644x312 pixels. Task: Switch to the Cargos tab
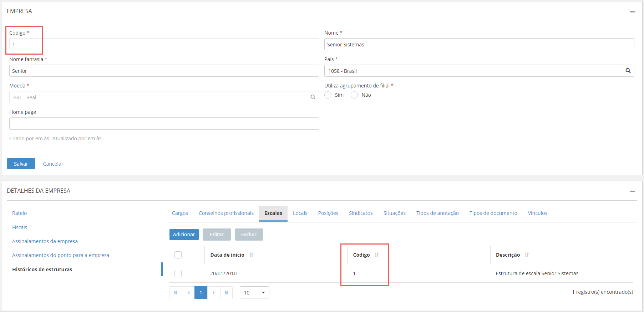pyautogui.click(x=180, y=213)
